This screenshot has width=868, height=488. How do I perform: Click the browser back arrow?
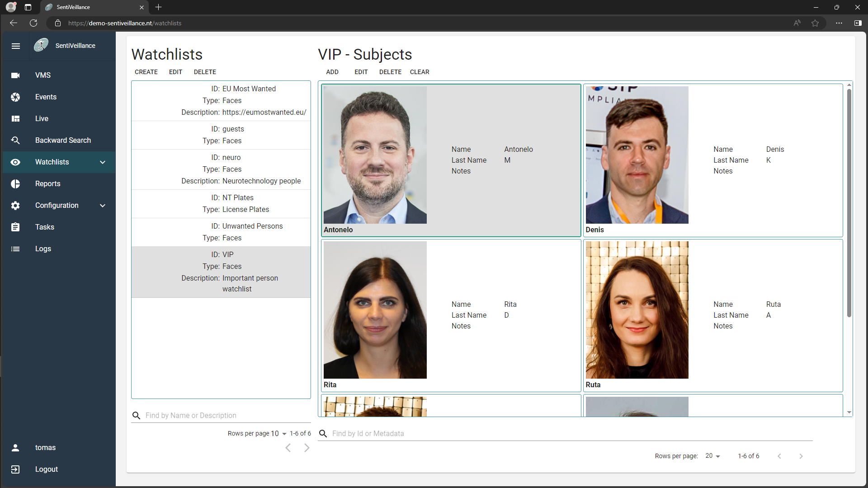(x=14, y=23)
